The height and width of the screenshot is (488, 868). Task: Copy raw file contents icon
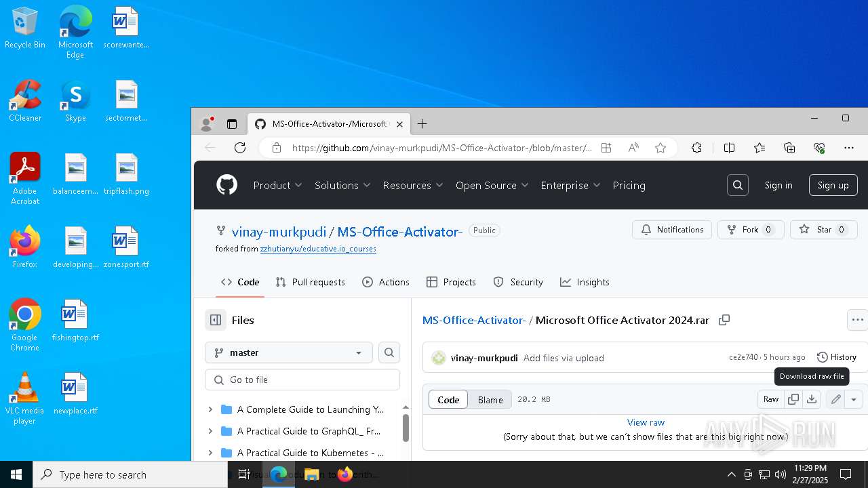pyautogui.click(x=793, y=399)
